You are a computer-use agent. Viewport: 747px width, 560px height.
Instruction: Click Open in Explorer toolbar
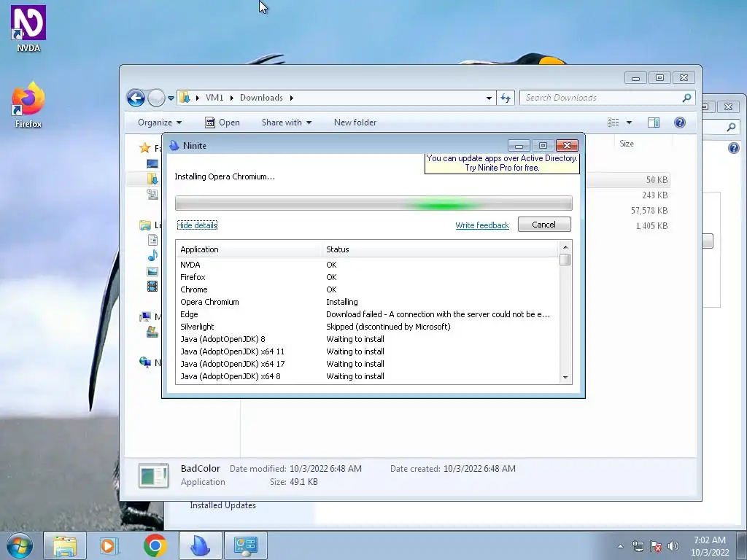222,122
